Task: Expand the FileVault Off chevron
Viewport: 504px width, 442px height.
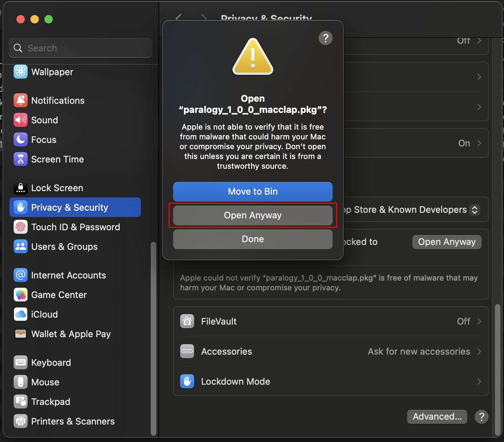Action: (x=479, y=321)
